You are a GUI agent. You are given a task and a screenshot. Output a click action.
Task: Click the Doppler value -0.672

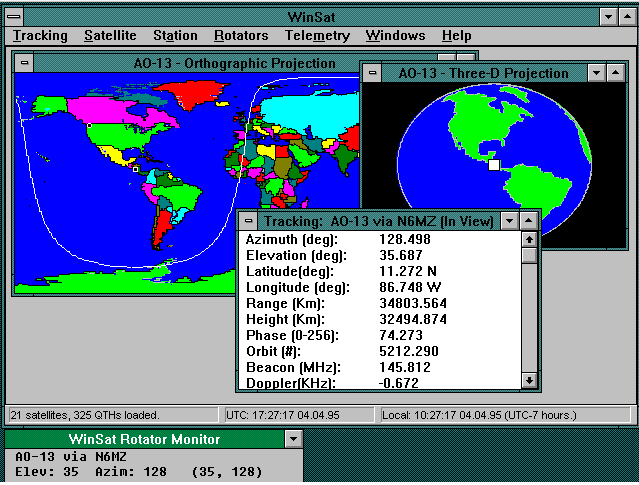(399, 383)
